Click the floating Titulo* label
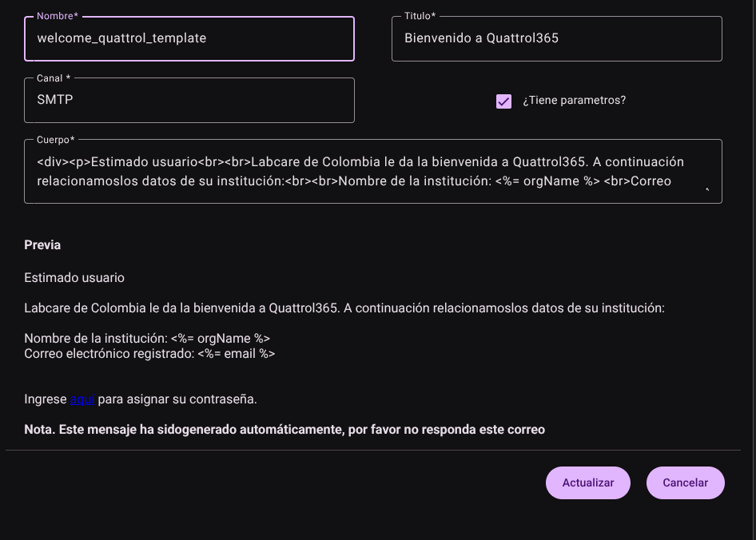Screen dimensions: 756x540 (x=420, y=16)
